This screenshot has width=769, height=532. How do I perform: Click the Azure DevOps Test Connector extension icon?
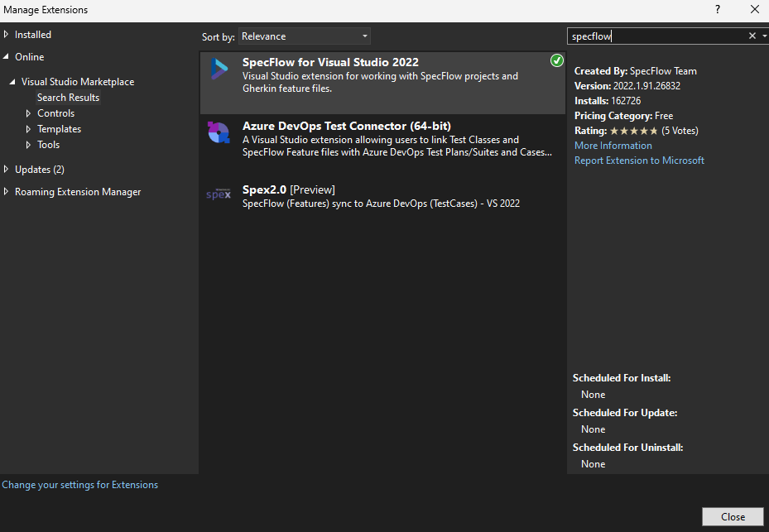tap(219, 132)
